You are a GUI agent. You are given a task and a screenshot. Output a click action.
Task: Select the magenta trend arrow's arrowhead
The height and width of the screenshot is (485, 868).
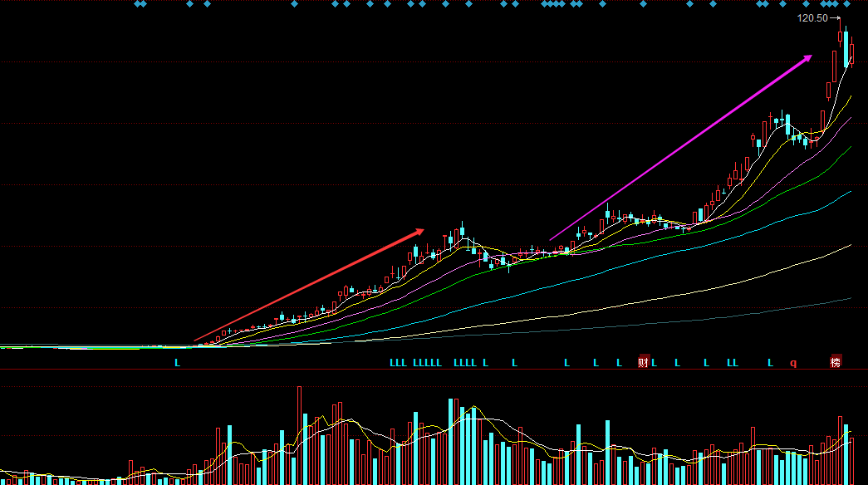coord(807,57)
